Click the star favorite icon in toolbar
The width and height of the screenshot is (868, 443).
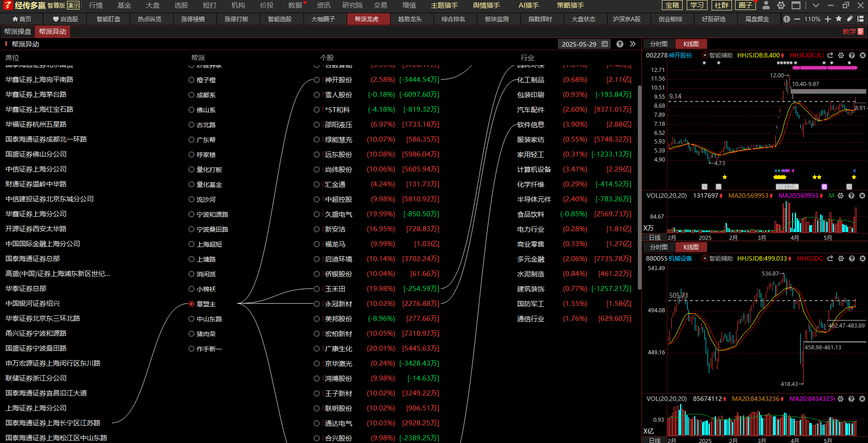pyautogui.click(x=839, y=19)
